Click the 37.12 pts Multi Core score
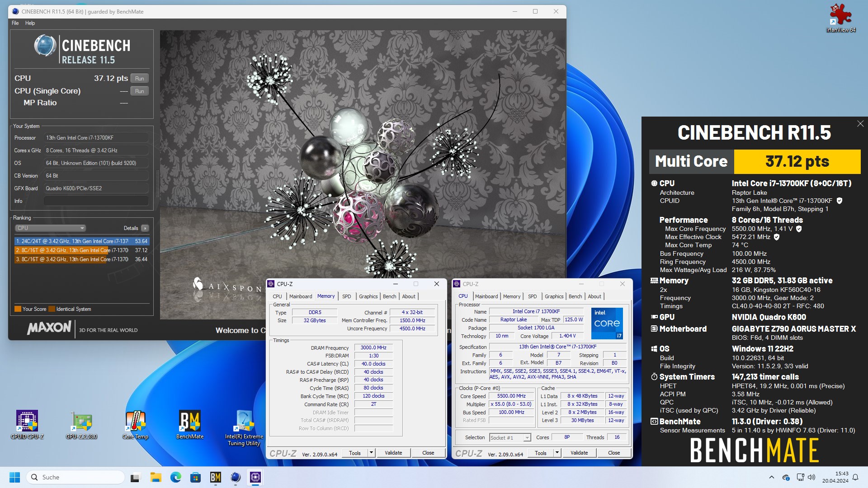This screenshot has height=488, width=868. pyautogui.click(x=797, y=161)
